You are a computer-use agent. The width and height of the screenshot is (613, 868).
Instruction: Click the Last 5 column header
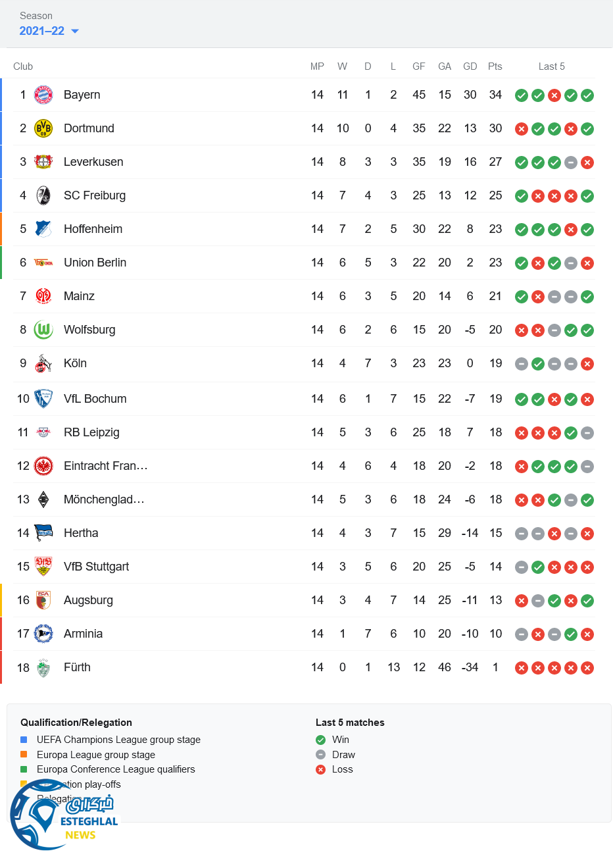[551, 66]
